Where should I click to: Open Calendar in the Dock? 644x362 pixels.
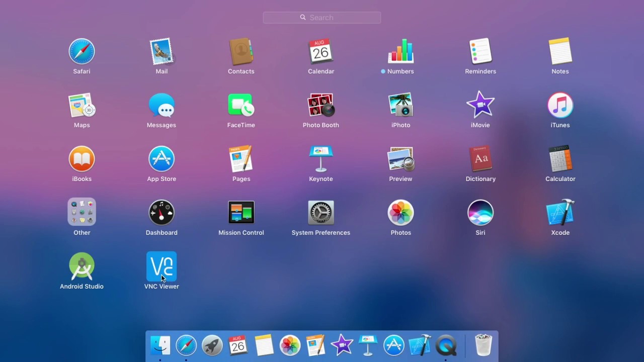pyautogui.click(x=238, y=345)
